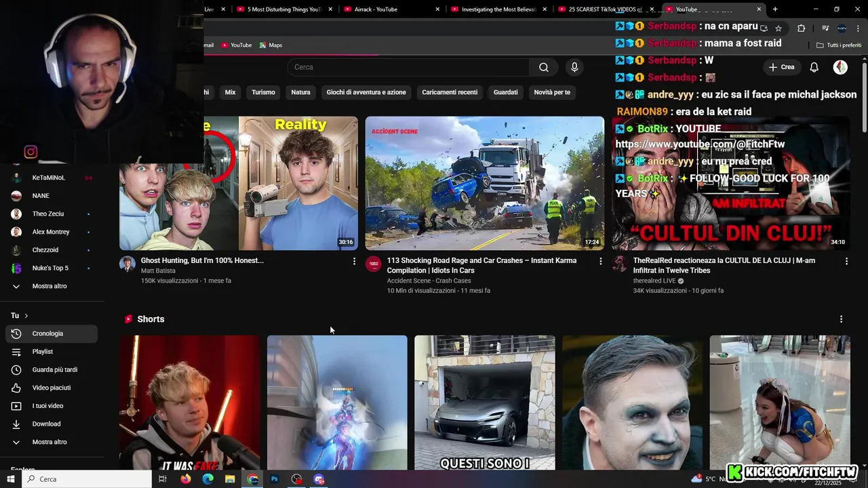
Task: Open Firefox from the taskbar
Action: (x=185, y=479)
